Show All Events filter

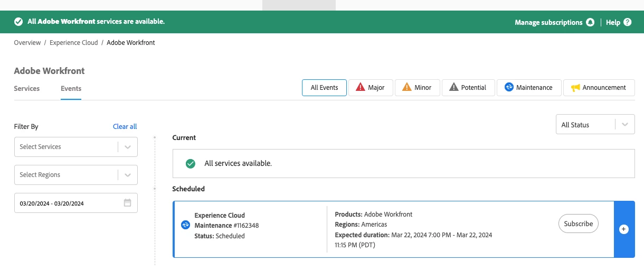tap(324, 88)
